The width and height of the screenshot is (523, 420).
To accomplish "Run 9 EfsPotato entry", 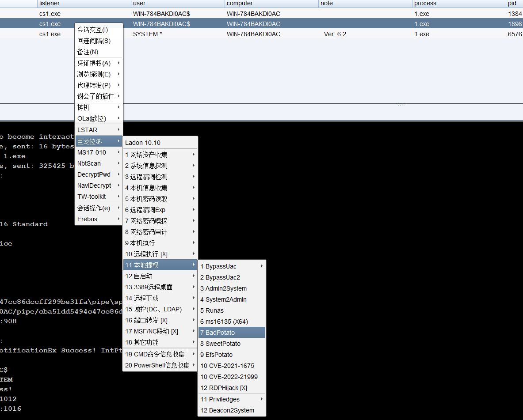I will point(232,355).
